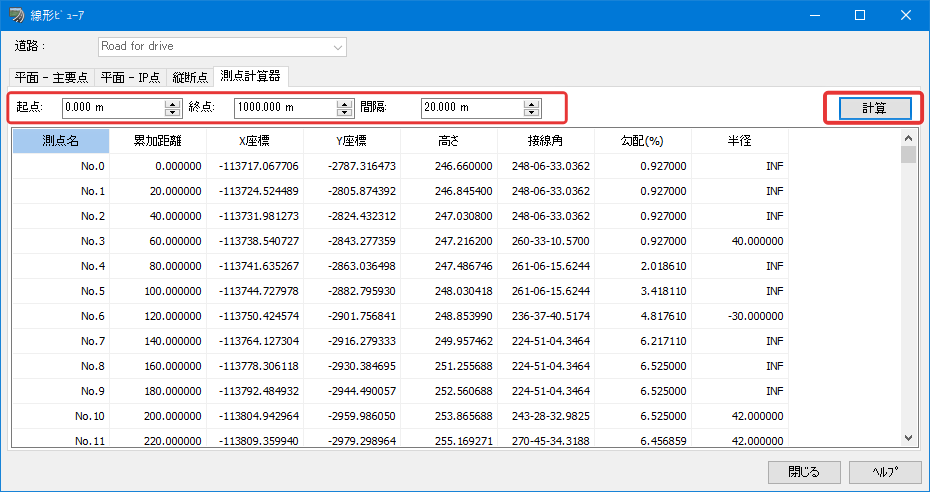Click the 接線角 column header
Image resolution: width=930 pixels, height=492 pixels.
[x=546, y=141]
